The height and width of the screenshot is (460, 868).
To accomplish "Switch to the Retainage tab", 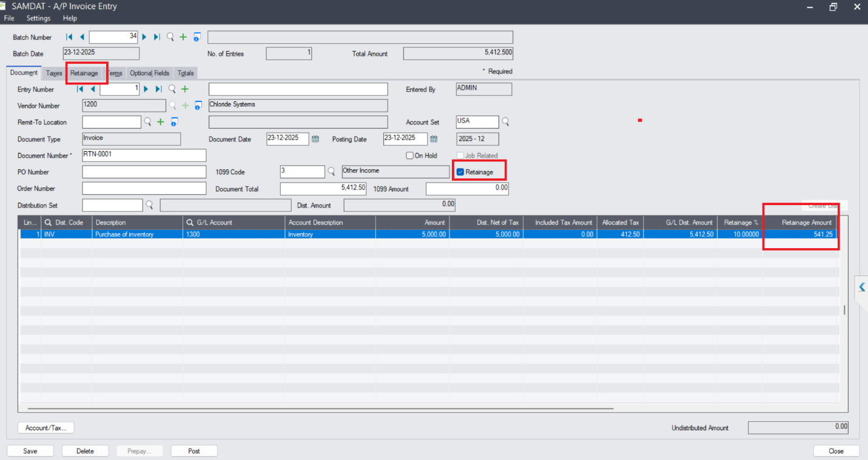I will click(x=84, y=73).
